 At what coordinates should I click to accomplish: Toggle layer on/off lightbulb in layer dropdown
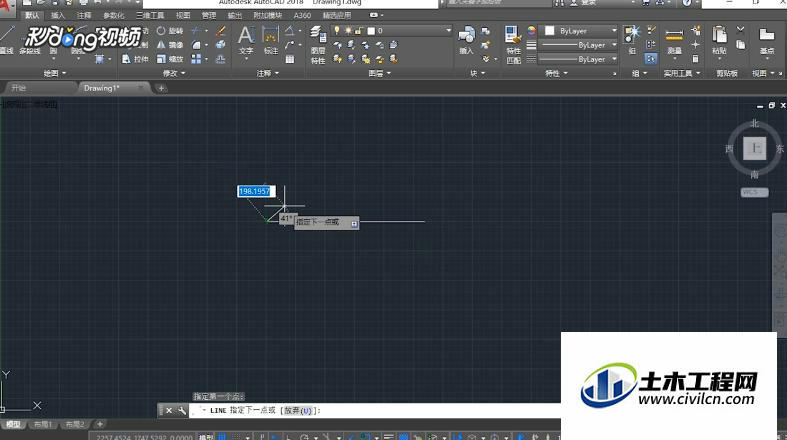337,31
